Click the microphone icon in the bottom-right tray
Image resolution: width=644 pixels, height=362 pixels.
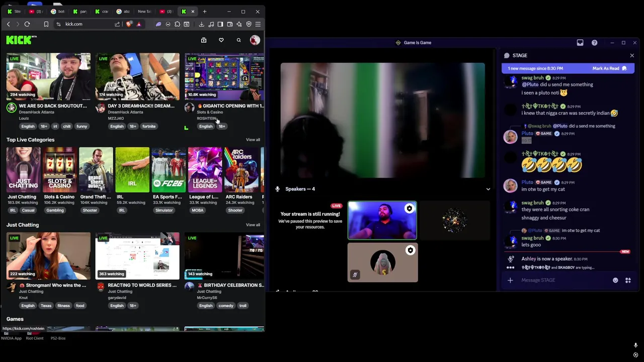pos(635,345)
